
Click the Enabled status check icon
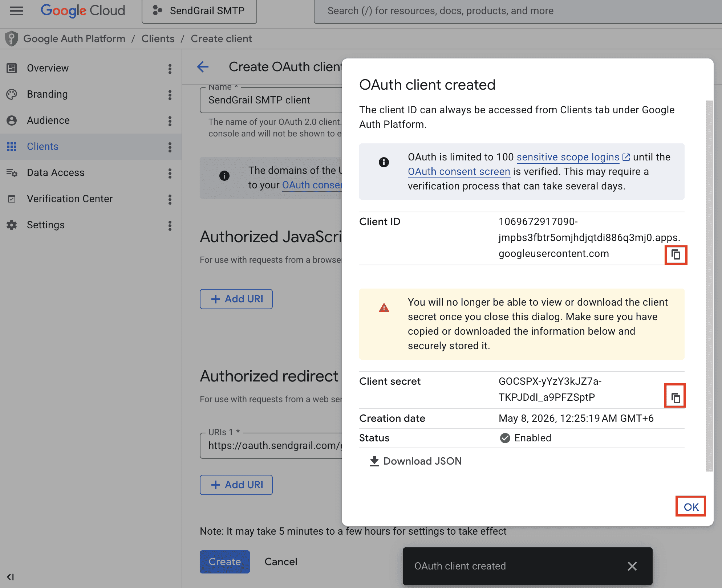pyautogui.click(x=505, y=438)
